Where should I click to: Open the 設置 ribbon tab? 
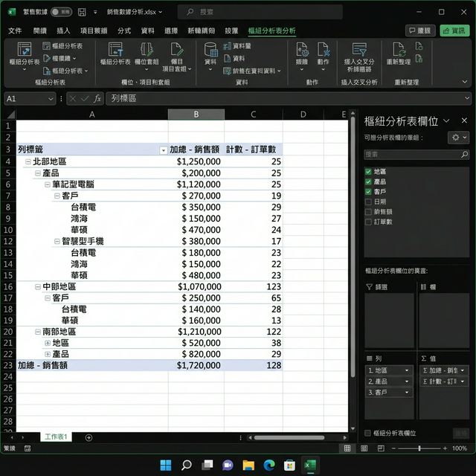coord(231,30)
